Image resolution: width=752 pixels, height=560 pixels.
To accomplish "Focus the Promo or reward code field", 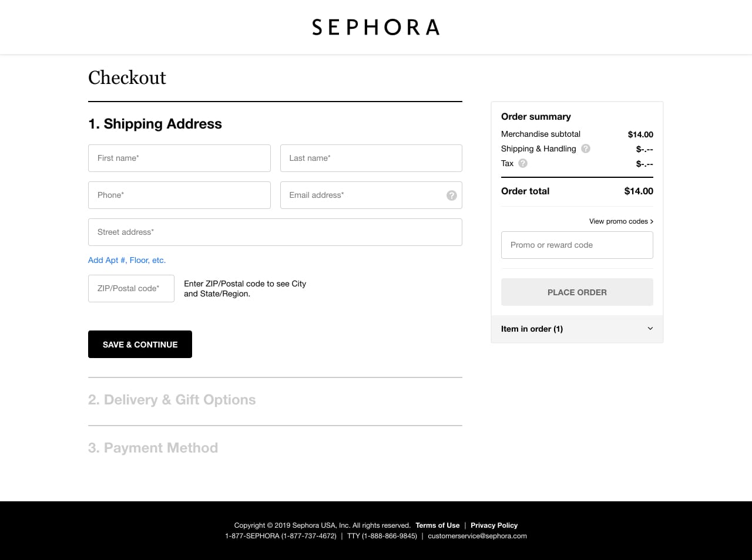I will (x=577, y=245).
